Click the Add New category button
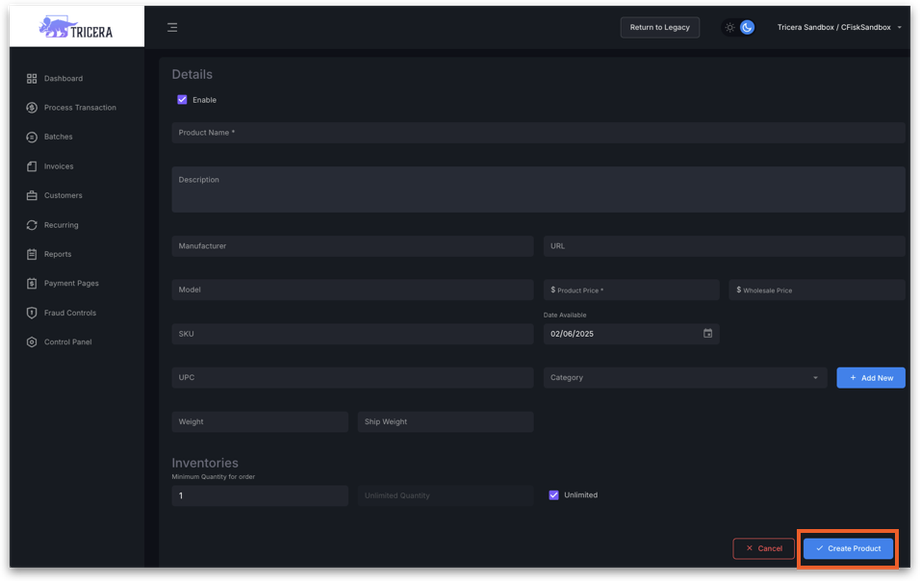The image size is (920, 581). (x=871, y=378)
